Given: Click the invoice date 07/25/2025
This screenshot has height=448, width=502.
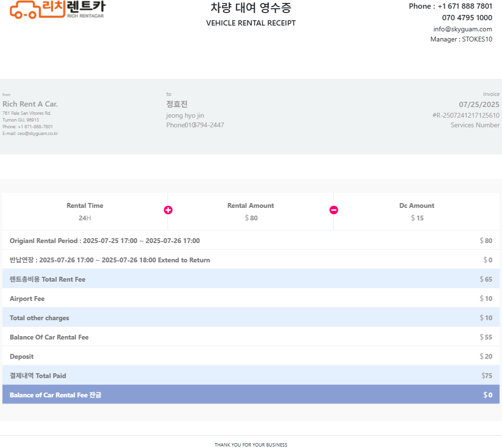Looking at the screenshot, I should (x=479, y=105).
